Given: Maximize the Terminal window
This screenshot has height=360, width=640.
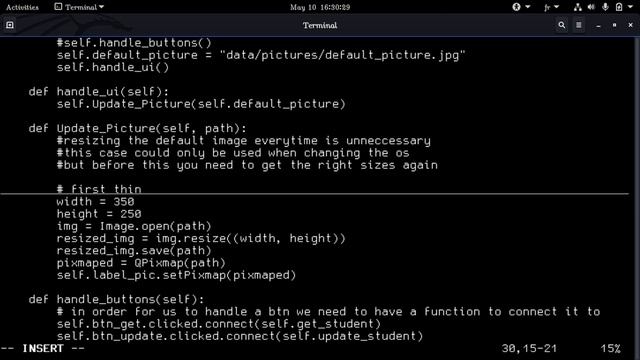Looking at the screenshot, I should pos(614,25).
